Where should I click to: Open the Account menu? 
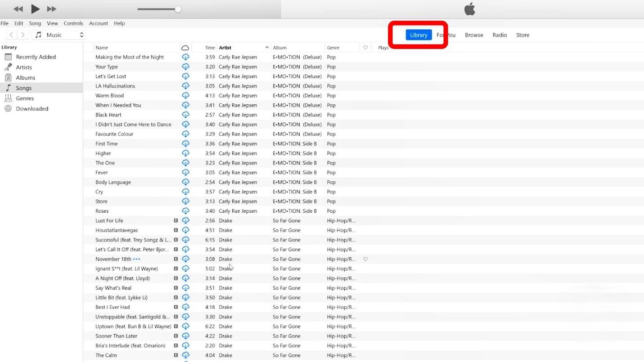(99, 23)
